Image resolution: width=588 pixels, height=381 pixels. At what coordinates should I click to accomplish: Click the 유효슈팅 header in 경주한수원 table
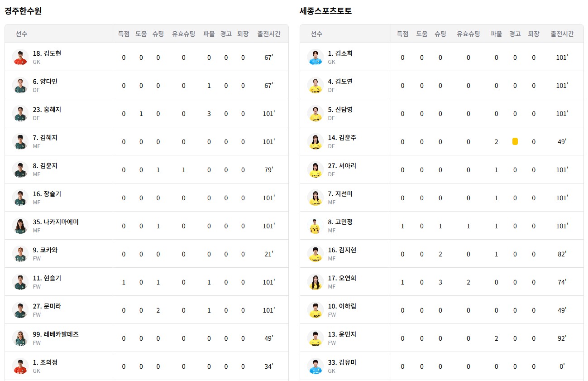click(184, 34)
